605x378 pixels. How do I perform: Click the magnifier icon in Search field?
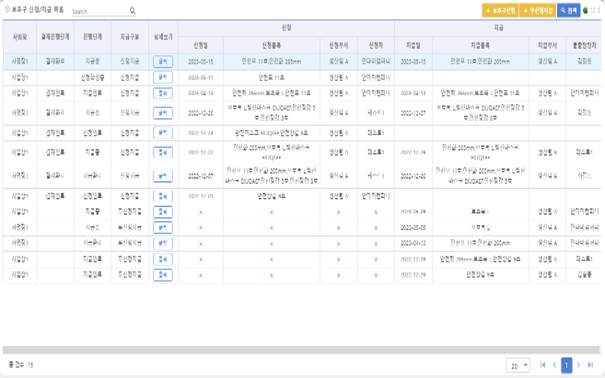click(132, 11)
